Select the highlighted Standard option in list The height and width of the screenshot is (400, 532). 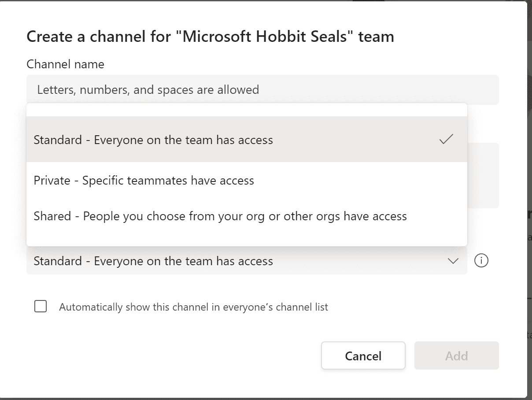[x=247, y=140]
